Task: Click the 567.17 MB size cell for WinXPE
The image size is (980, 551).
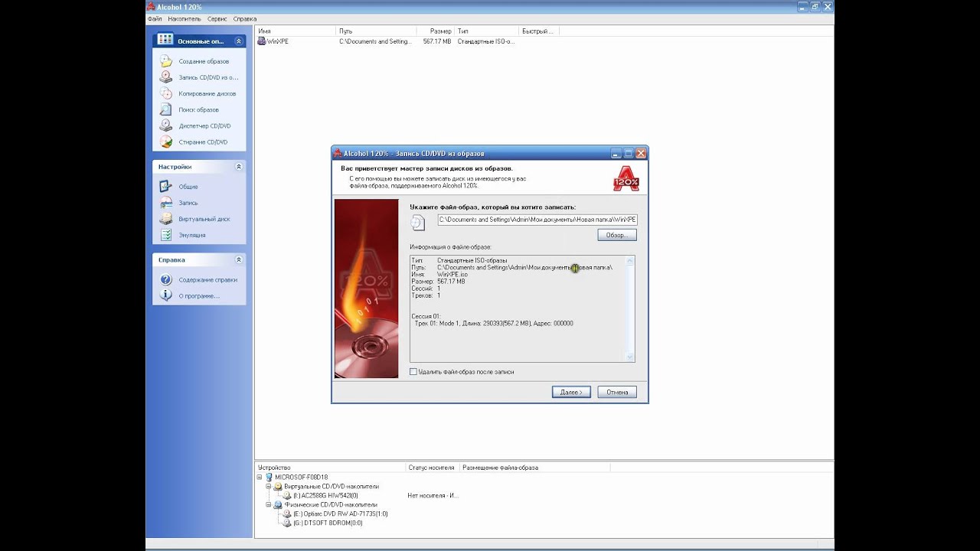Action: coord(437,41)
